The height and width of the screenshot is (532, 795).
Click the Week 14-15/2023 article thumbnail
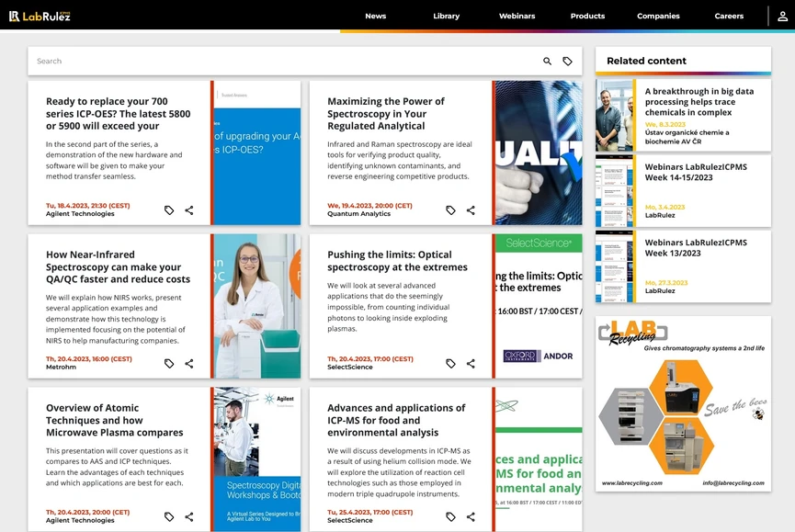click(614, 191)
